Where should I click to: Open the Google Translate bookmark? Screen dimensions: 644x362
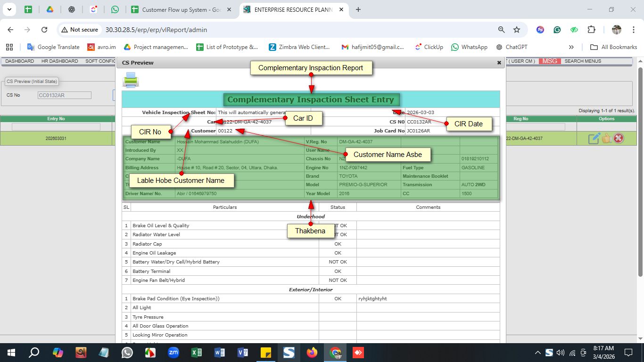click(x=53, y=47)
